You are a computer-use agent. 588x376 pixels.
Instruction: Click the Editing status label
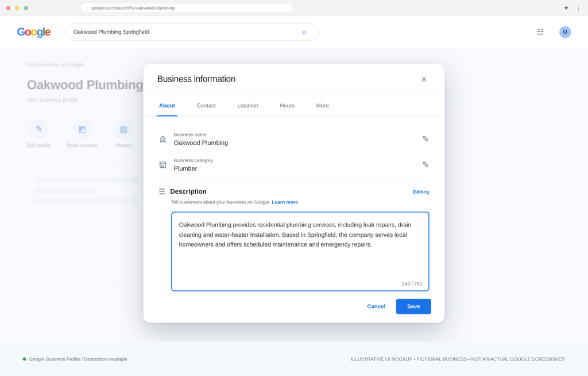[x=421, y=192]
